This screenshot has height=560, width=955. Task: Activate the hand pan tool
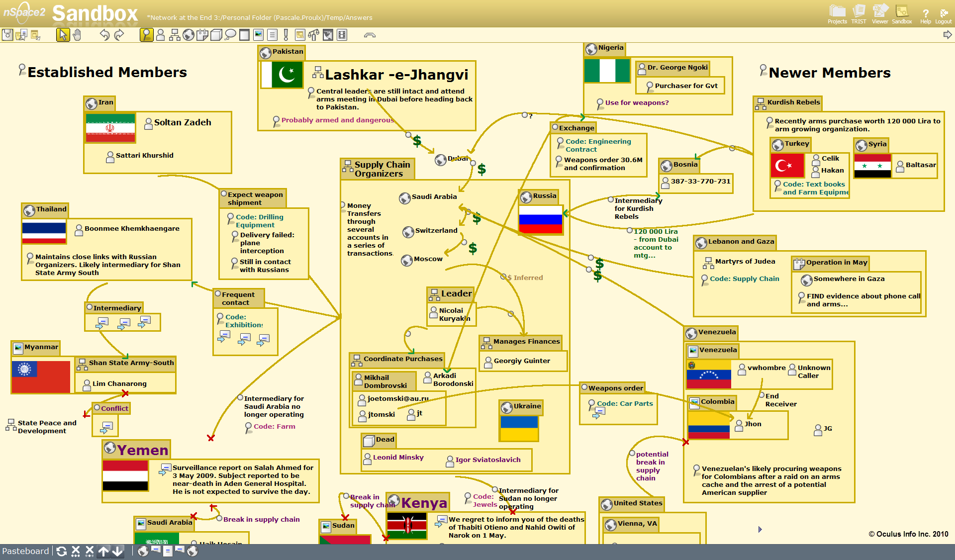(x=77, y=35)
